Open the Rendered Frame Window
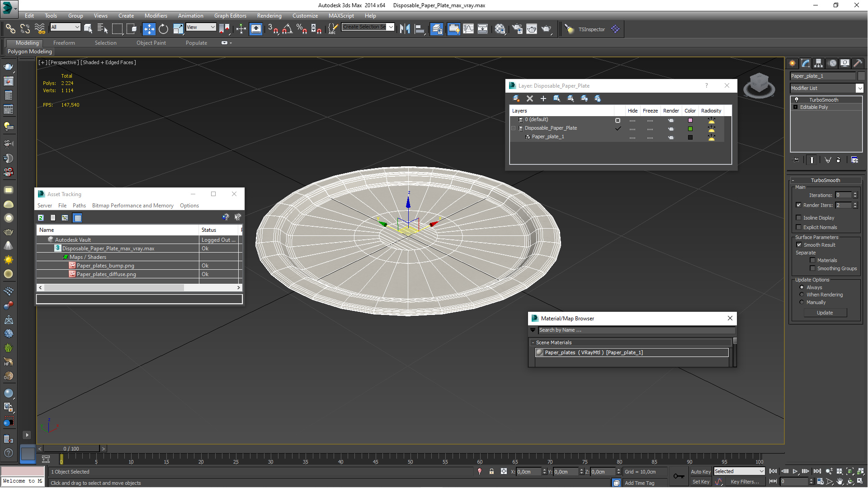 tap(532, 29)
